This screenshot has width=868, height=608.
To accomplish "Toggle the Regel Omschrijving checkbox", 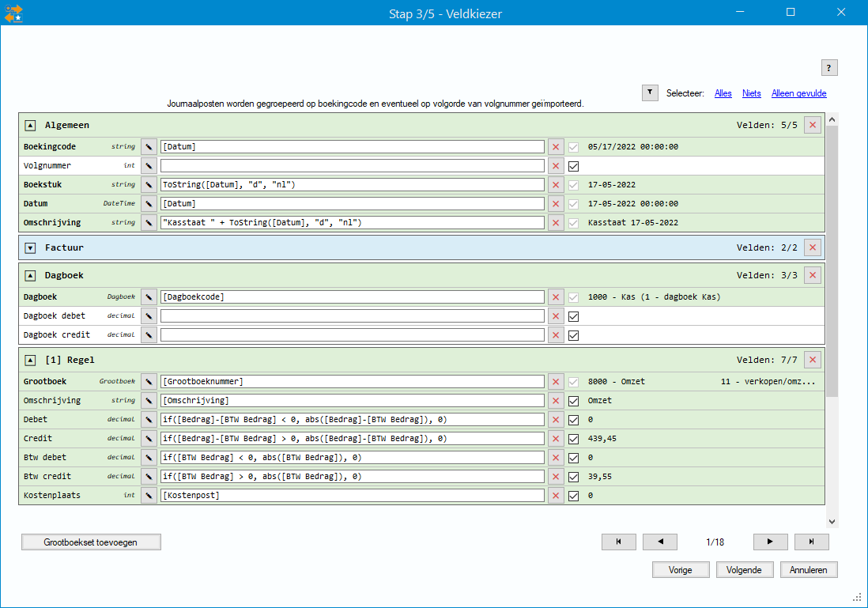I will (573, 401).
